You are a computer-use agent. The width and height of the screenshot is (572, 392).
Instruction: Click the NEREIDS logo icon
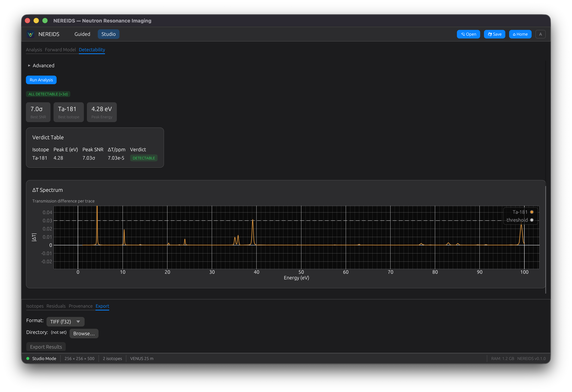[30, 34]
